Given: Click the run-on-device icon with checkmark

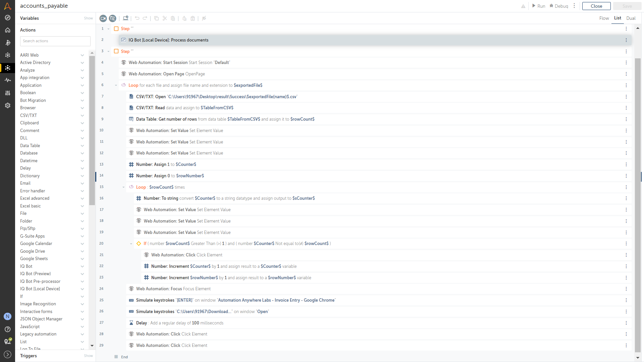Looking at the screenshot, I should tap(126, 18).
